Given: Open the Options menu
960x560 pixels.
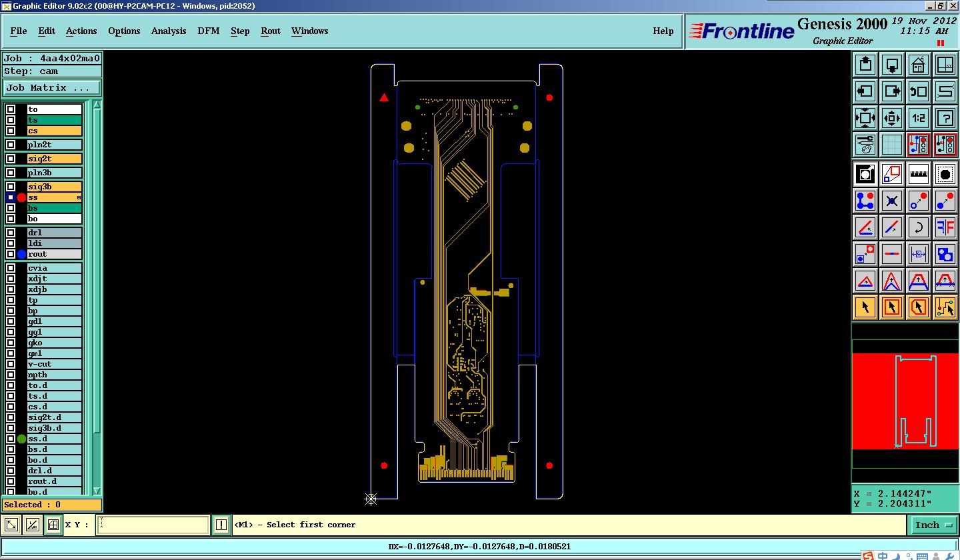Looking at the screenshot, I should coord(124,31).
